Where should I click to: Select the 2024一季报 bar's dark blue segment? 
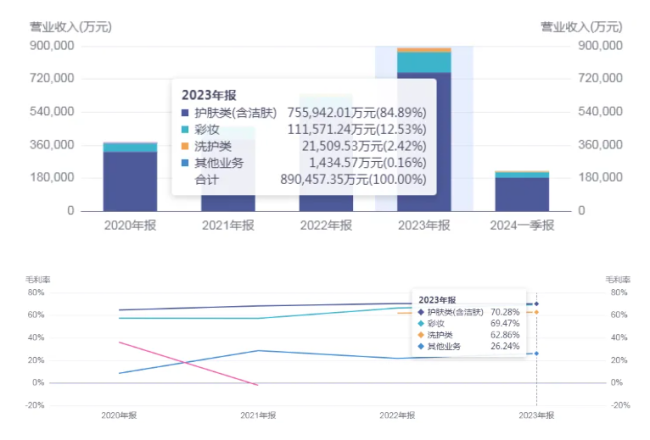point(522,194)
